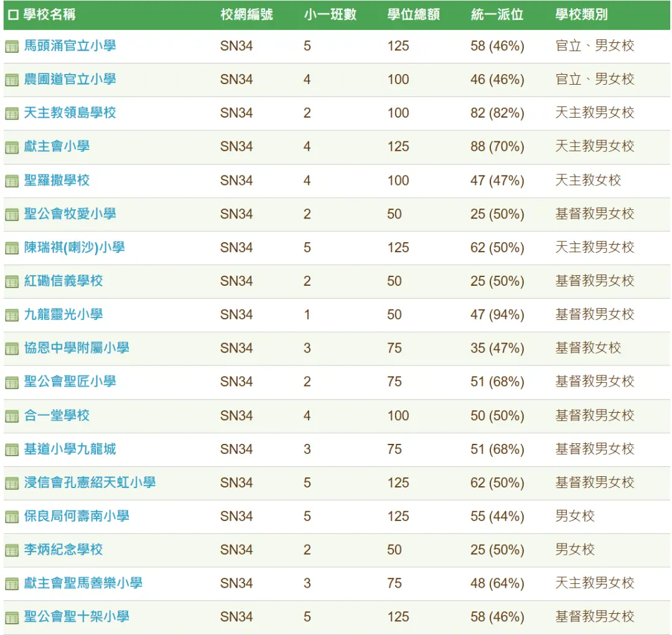Viewport: 672px width, 635px height.
Task: Open the 九龍靈光小學 school link
Action: coord(63,314)
